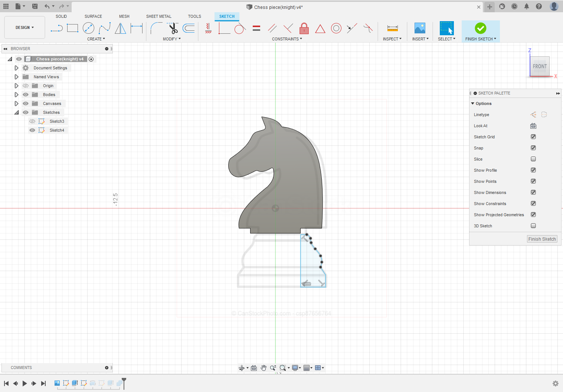This screenshot has width=563, height=392.
Task: Switch to the SOLID tab
Action: point(61,16)
